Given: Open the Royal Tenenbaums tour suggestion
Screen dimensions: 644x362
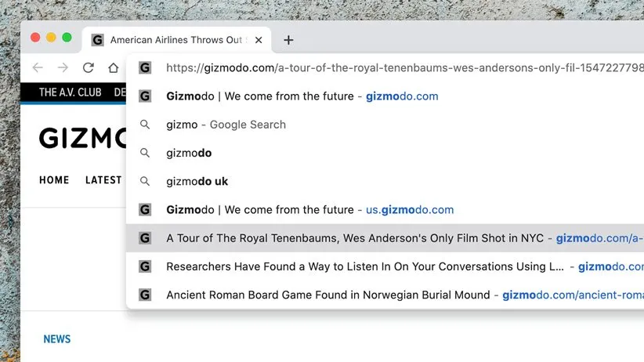Looking at the screenshot, I should pos(354,238).
